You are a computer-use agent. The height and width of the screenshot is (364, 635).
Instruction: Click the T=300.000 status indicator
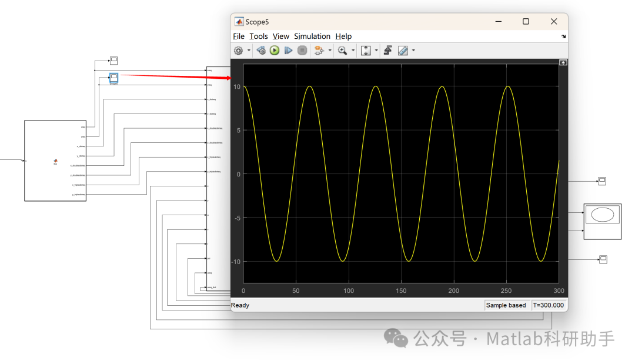549,305
